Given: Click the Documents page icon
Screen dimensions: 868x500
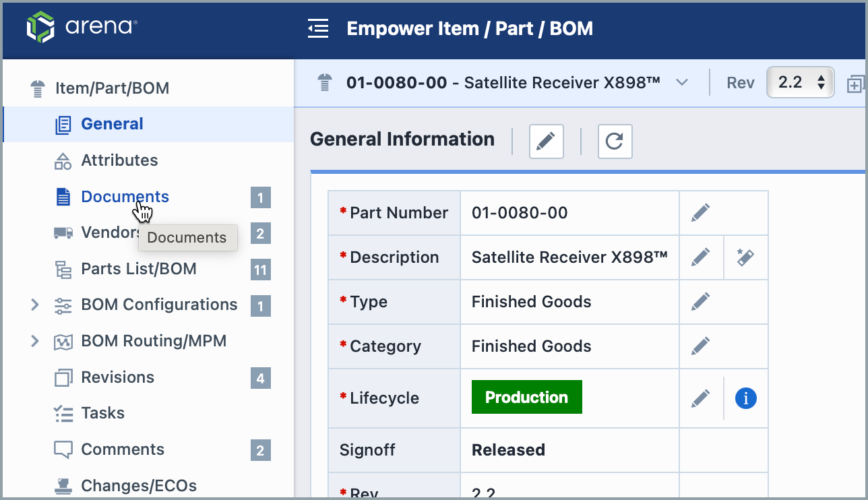Looking at the screenshot, I should [x=63, y=197].
